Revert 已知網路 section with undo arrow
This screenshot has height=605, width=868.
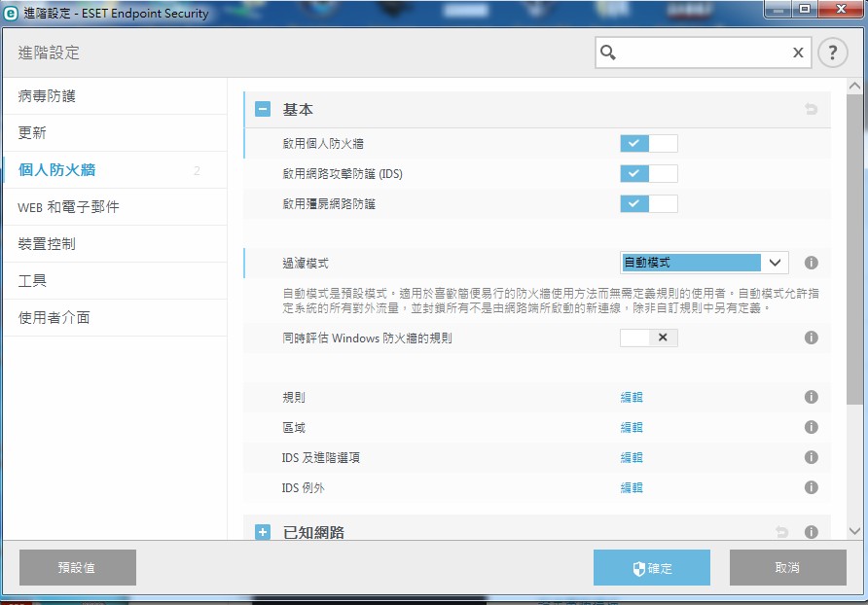(x=781, y=532)
